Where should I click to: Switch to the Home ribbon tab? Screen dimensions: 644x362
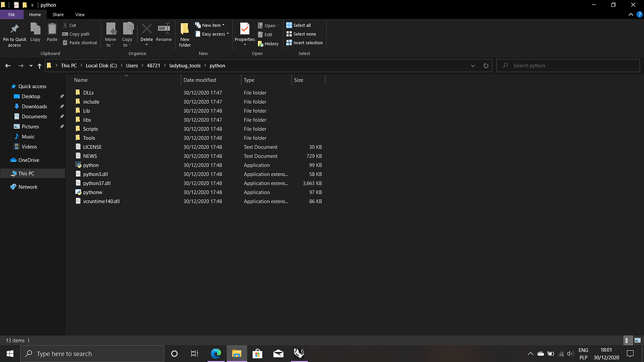[x=35, y=14]
